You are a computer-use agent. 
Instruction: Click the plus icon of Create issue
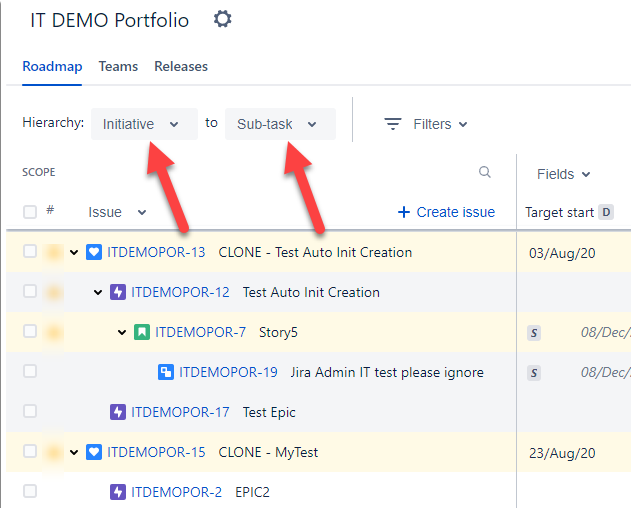404,212
